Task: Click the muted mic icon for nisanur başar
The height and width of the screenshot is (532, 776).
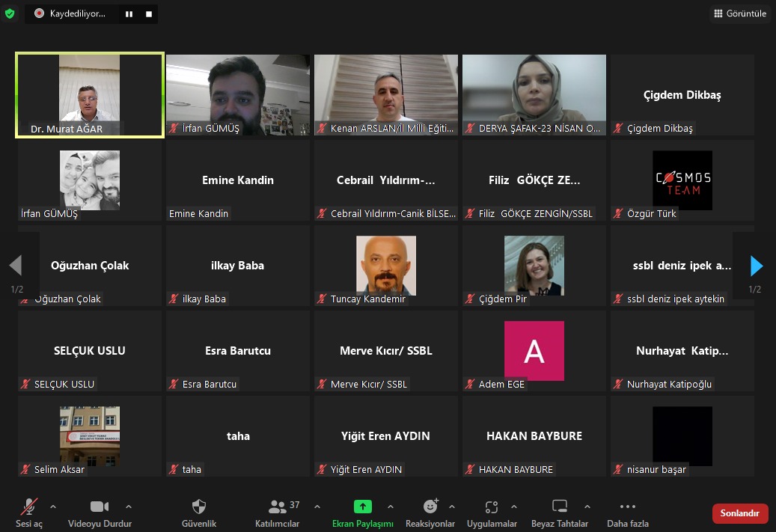Action: tap(618, 470)
